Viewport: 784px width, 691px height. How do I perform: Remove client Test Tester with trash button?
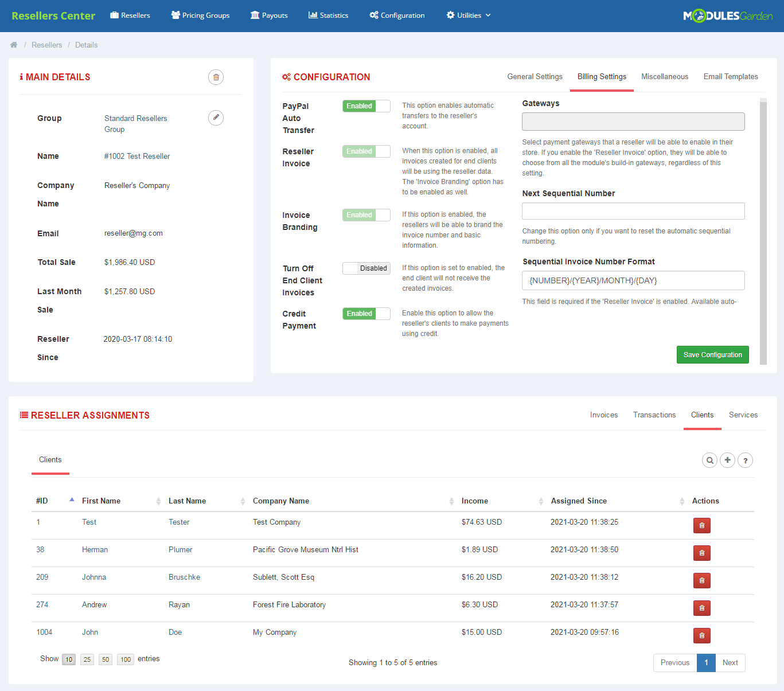pos(702,525)
